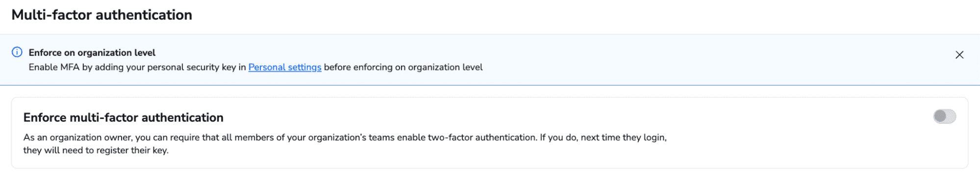Click the blue info icon in banner

pos(17,52)
